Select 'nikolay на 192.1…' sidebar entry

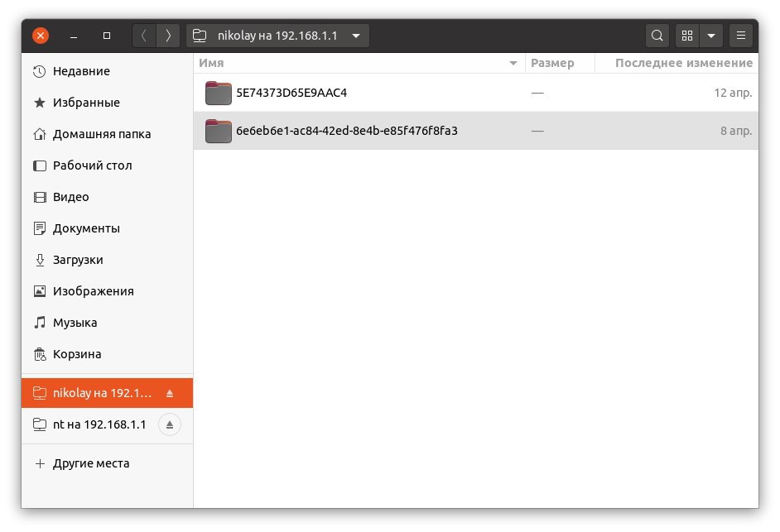coord(107,393)
